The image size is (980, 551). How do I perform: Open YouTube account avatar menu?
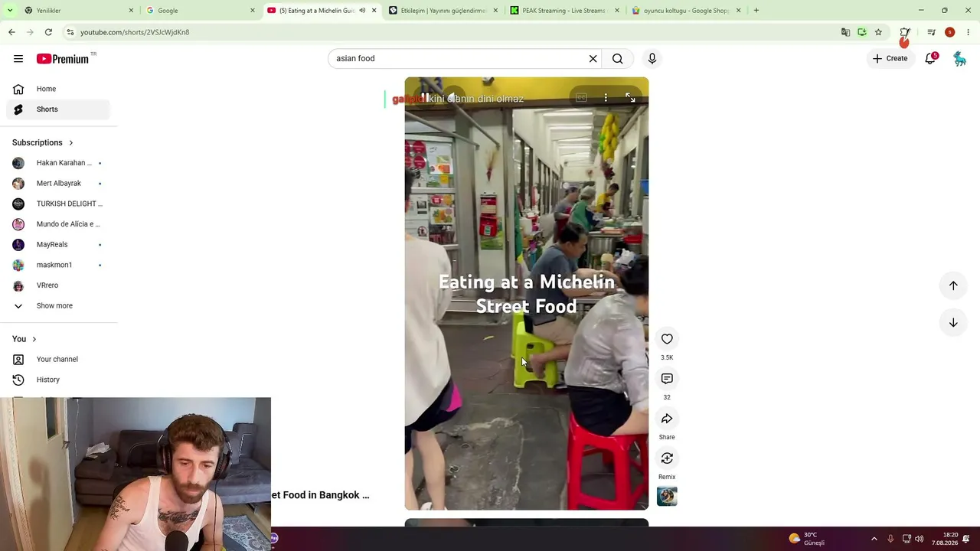click(x=959, y=59)
